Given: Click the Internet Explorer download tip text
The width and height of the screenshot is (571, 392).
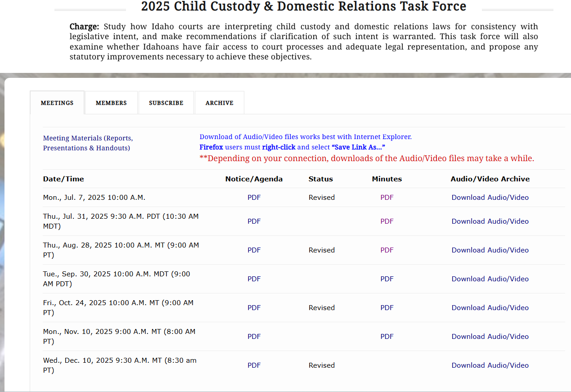Looking at the screenshot, I should coord(306,137).
